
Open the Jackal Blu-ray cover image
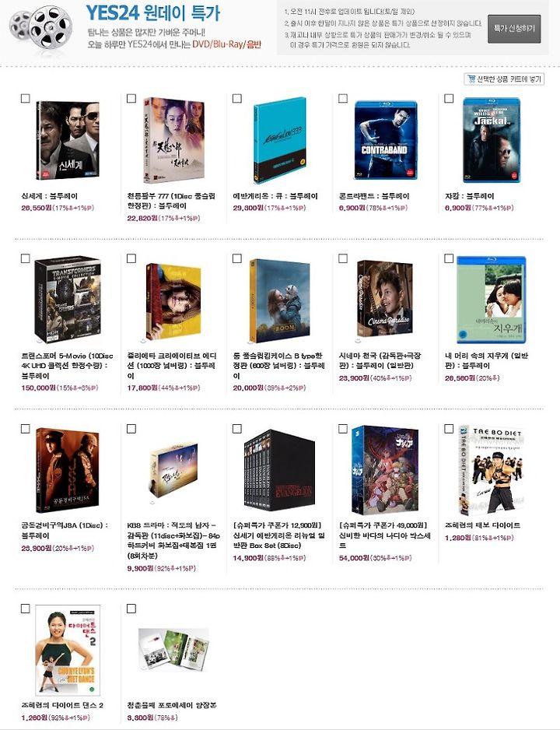[492, 140]
